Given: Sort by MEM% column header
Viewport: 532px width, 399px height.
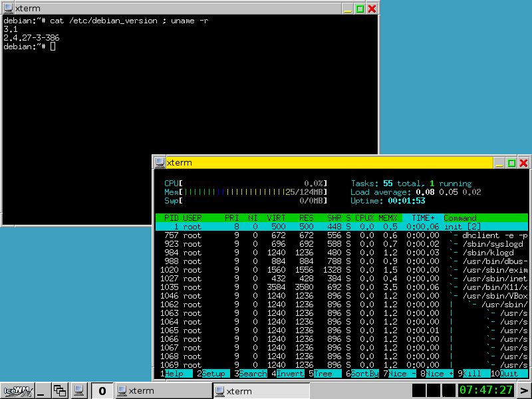Looking at the screenshot, I should (x=388, y=218).
